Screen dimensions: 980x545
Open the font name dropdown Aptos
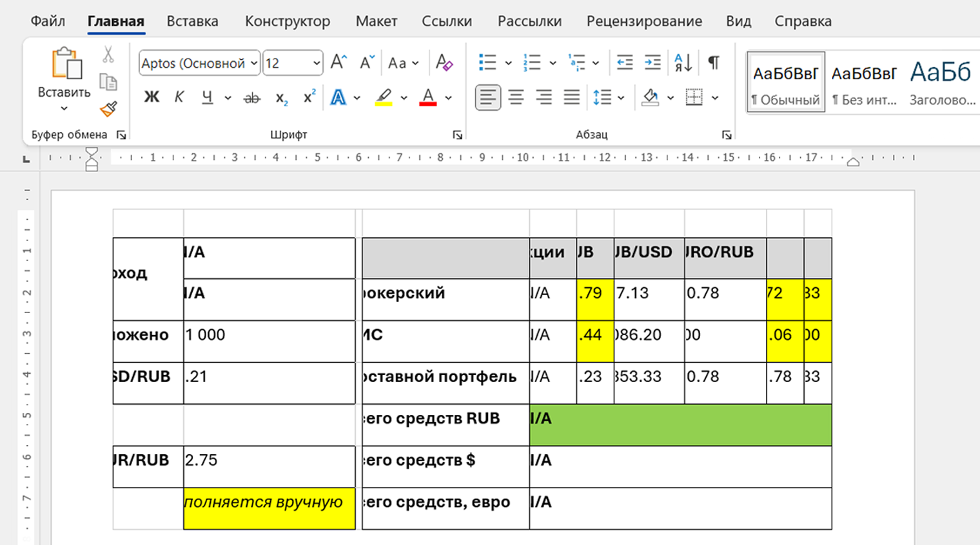253,63
